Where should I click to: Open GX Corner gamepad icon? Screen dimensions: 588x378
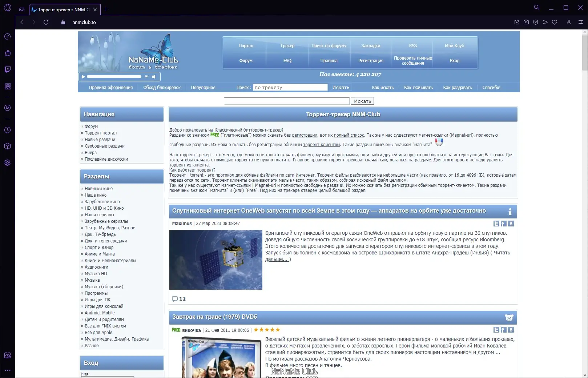click(22, 9)
